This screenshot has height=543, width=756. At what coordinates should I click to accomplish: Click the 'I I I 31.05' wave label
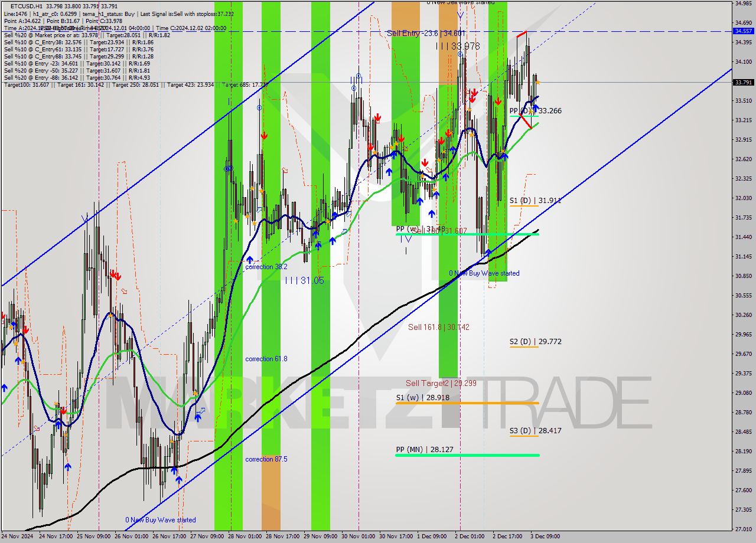(304, 281)
